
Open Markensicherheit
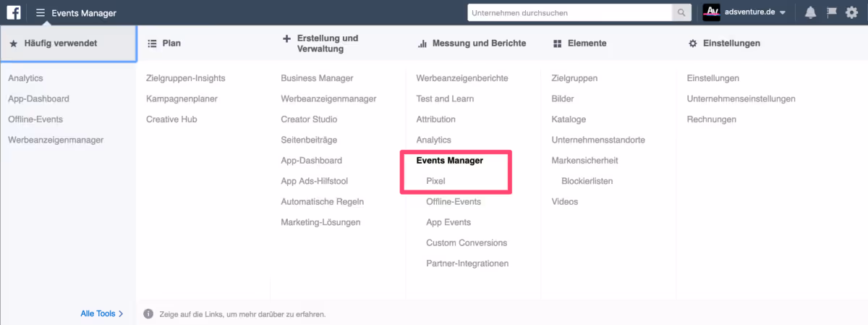tap(584, 160)
